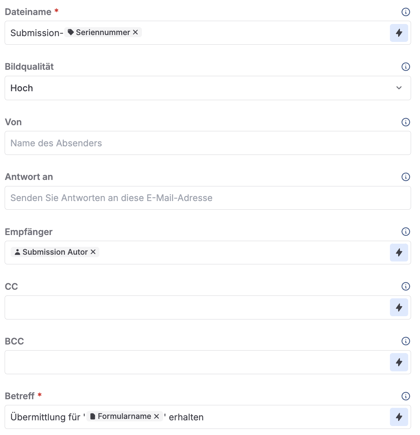Show info tooltip for Bildqualität
The width and height of the screenshot is (420, 435).
click(x=405, y=67)
